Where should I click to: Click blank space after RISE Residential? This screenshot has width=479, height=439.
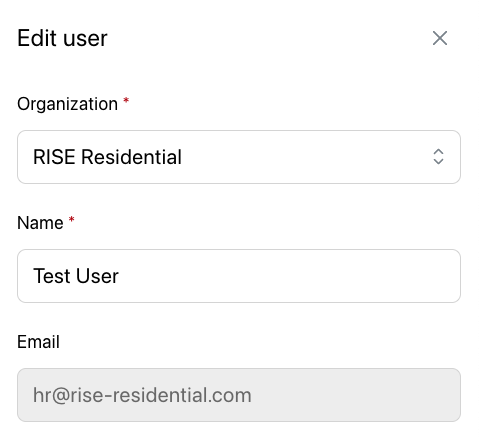[x=307, y=157]
